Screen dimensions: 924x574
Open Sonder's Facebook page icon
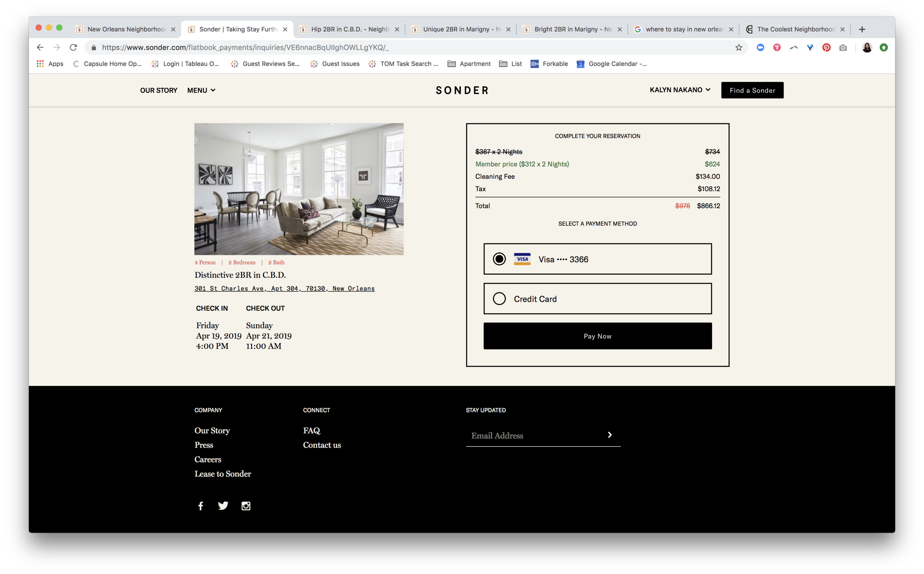201,506
